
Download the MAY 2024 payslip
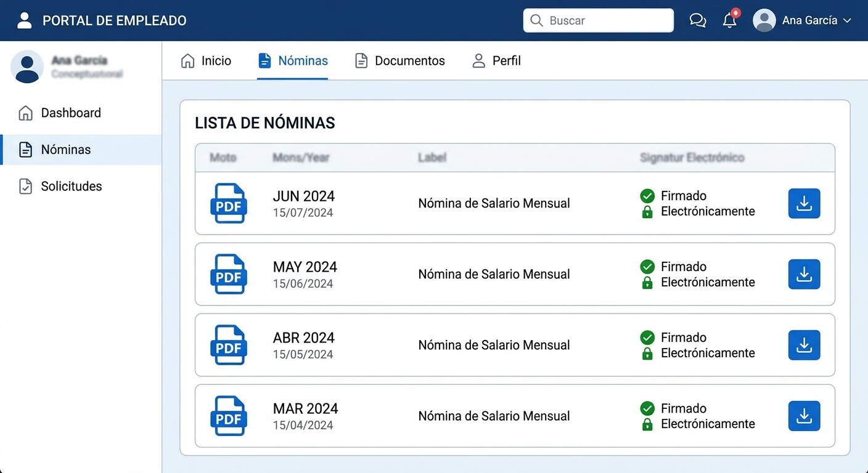(x=804, y=274)
